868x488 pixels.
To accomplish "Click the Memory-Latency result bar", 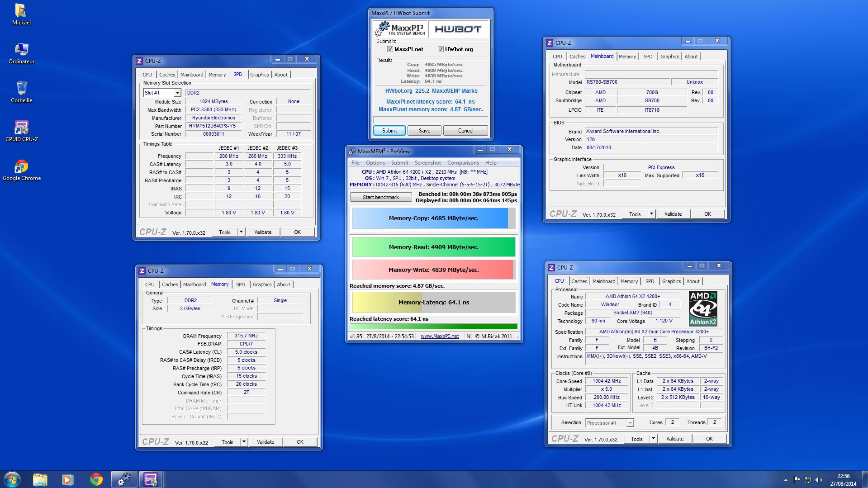I will (433, 302).
